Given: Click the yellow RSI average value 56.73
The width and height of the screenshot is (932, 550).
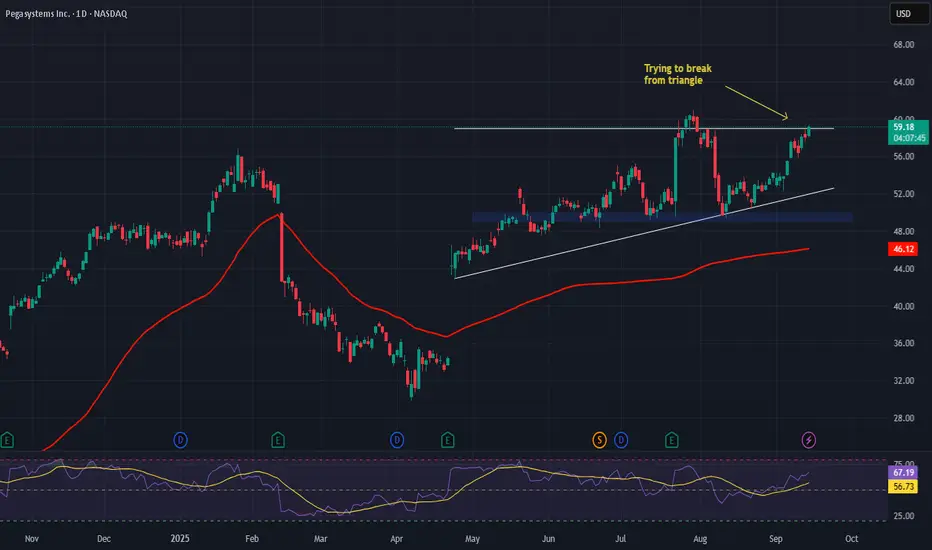Looking at the screenshot, I should (903, 486).
